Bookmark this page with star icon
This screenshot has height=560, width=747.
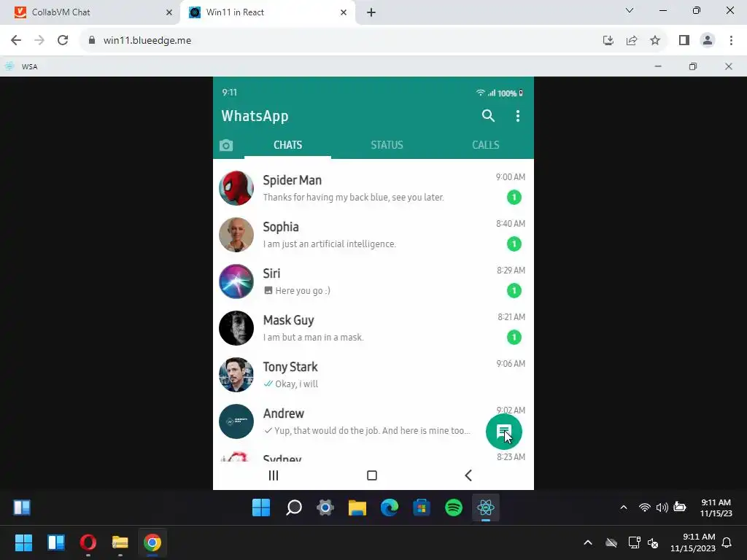pyautogui.click(x=655, y=41)
